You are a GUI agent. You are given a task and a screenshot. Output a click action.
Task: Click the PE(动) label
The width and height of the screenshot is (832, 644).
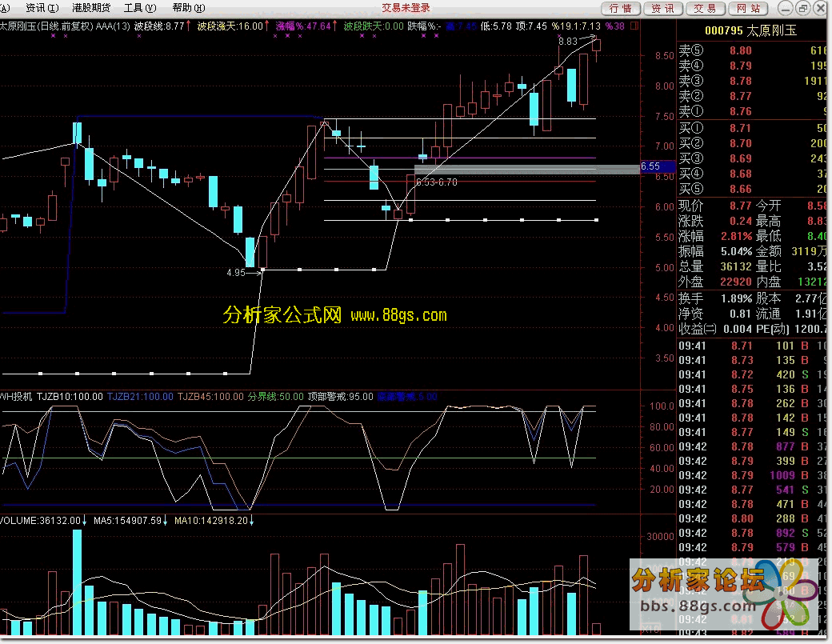pyautogui.click(x=773, y=330)
